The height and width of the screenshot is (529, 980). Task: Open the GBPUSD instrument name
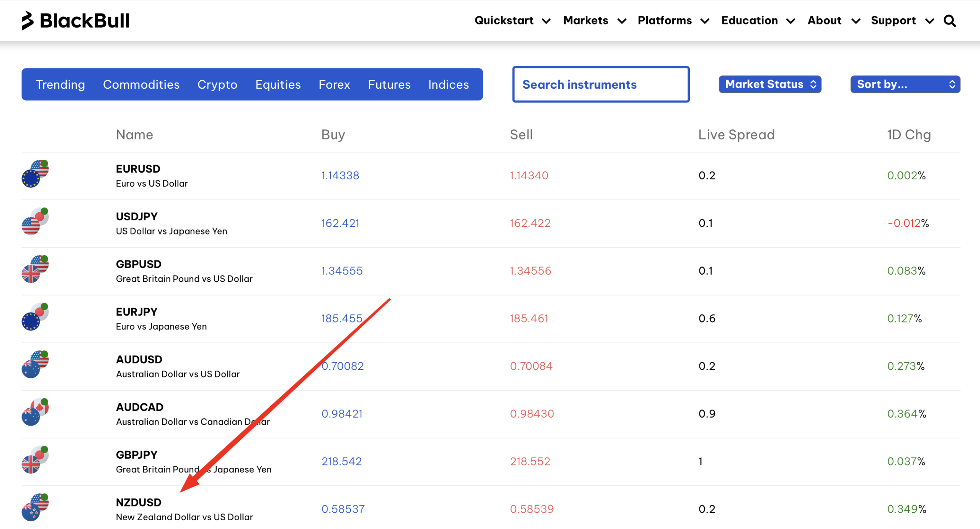(x=139, y=264)
